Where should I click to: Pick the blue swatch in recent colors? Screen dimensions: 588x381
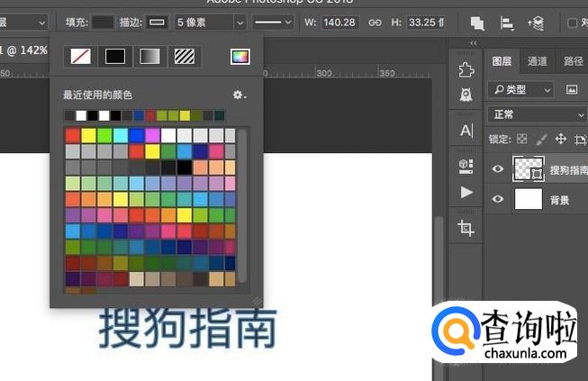[139, 115]
